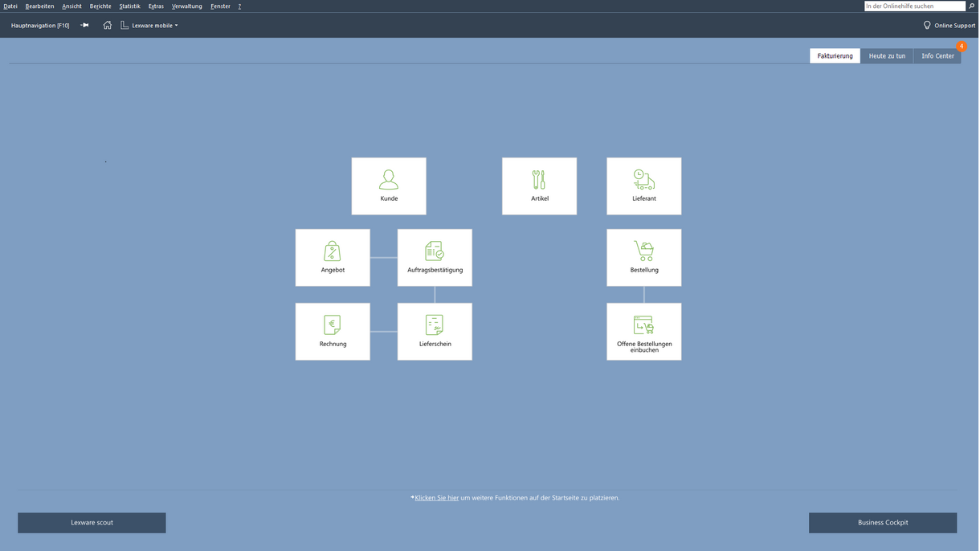
Task: Open the Statistik menu
Action: (x=129, y=6)
